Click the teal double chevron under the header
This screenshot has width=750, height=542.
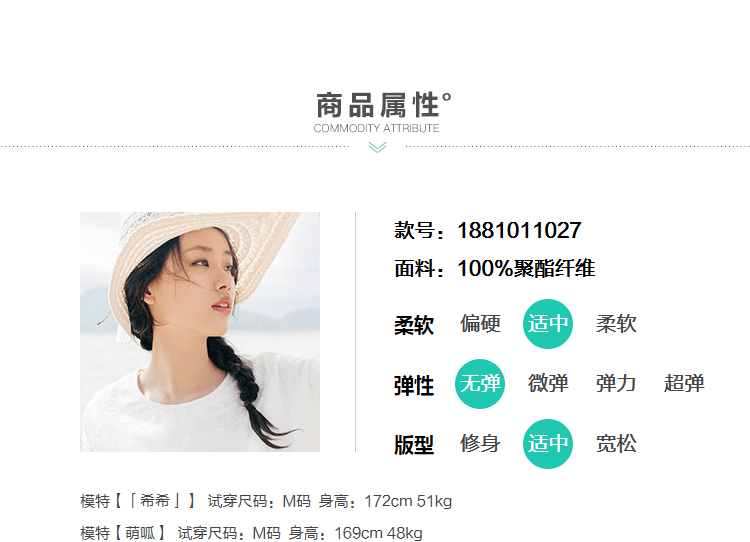click(377, 147)
